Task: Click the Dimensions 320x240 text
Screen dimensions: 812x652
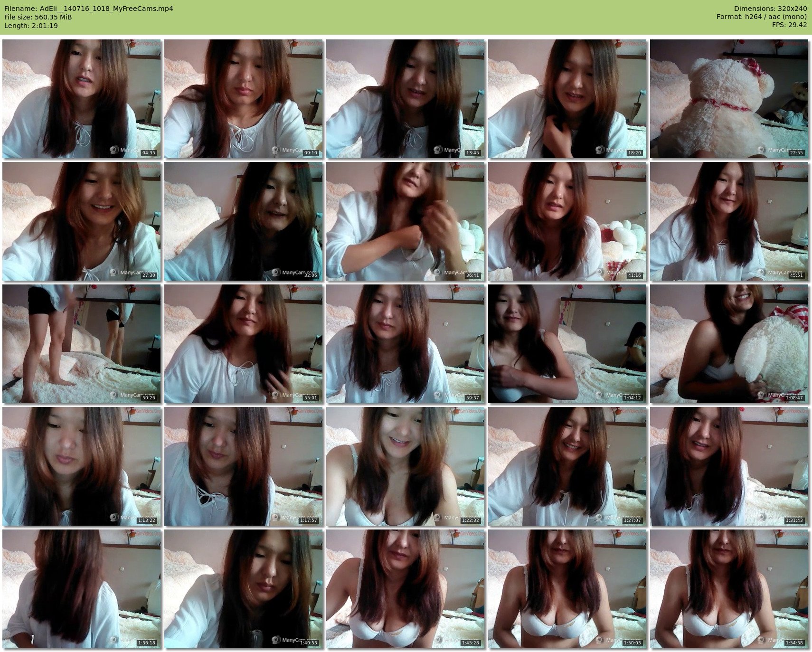Action: (770, 9)
